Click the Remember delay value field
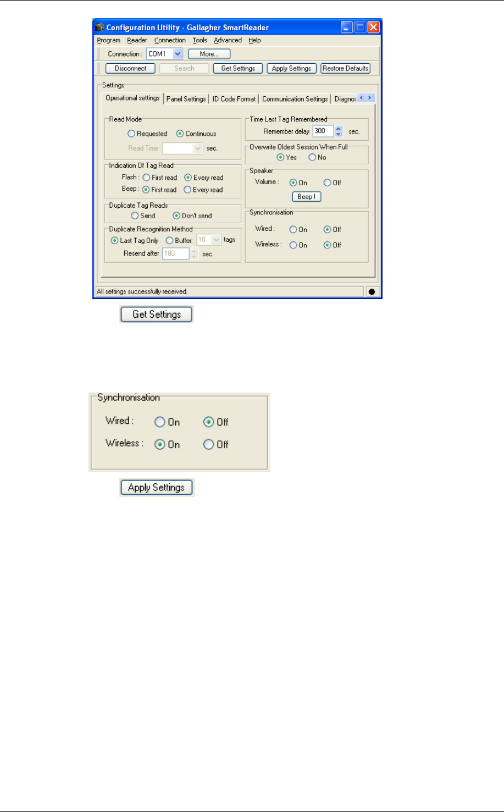The height and width of the screenshot is (812, 504). point(323,131)
